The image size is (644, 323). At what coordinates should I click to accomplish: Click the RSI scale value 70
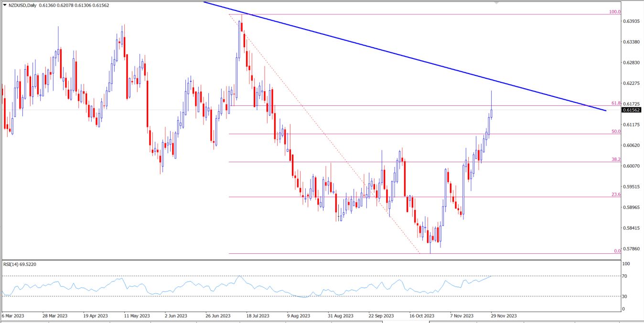[624, 276]
